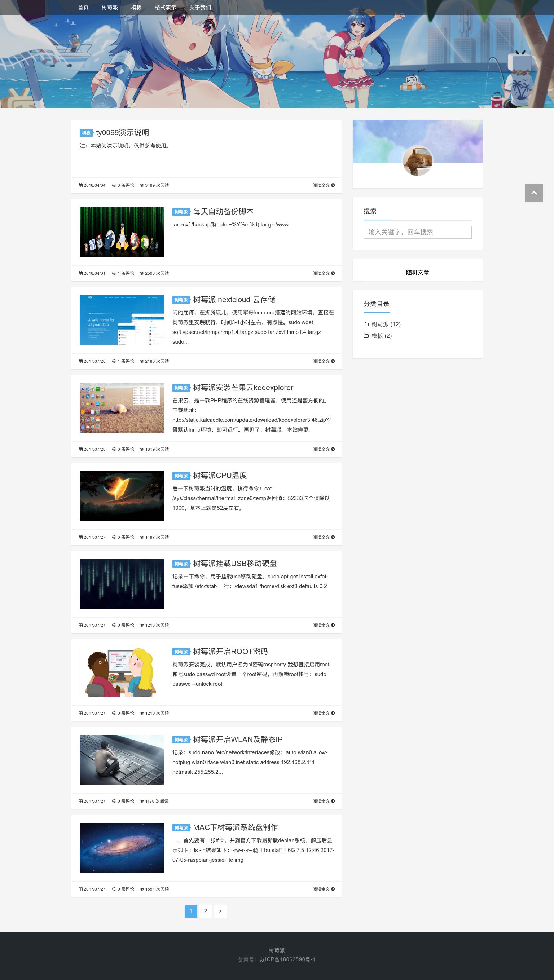554x980 pixels.
Task: Open keyboard man thumbnail of WLAN post
Action: coord(122,760)
